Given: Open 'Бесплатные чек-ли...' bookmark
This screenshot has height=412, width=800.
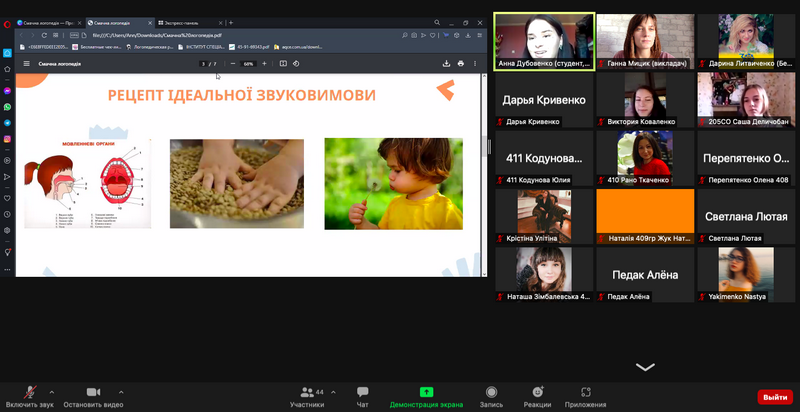Looking at the screenshot, I should pos(97,47).
